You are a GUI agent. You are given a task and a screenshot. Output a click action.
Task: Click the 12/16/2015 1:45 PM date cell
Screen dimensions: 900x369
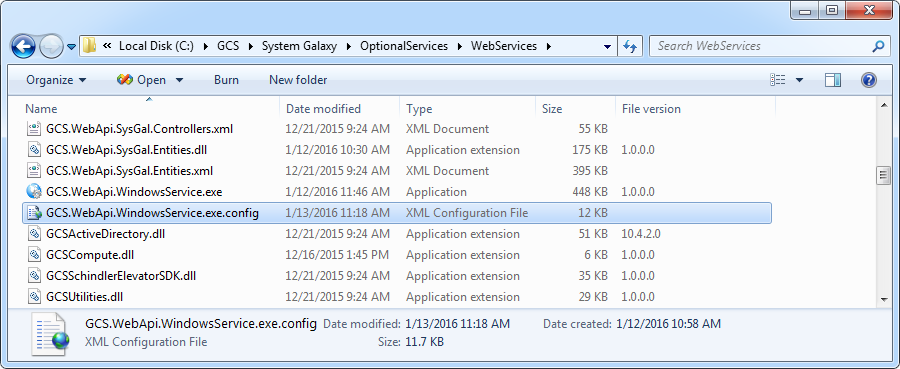pos(337,255)
